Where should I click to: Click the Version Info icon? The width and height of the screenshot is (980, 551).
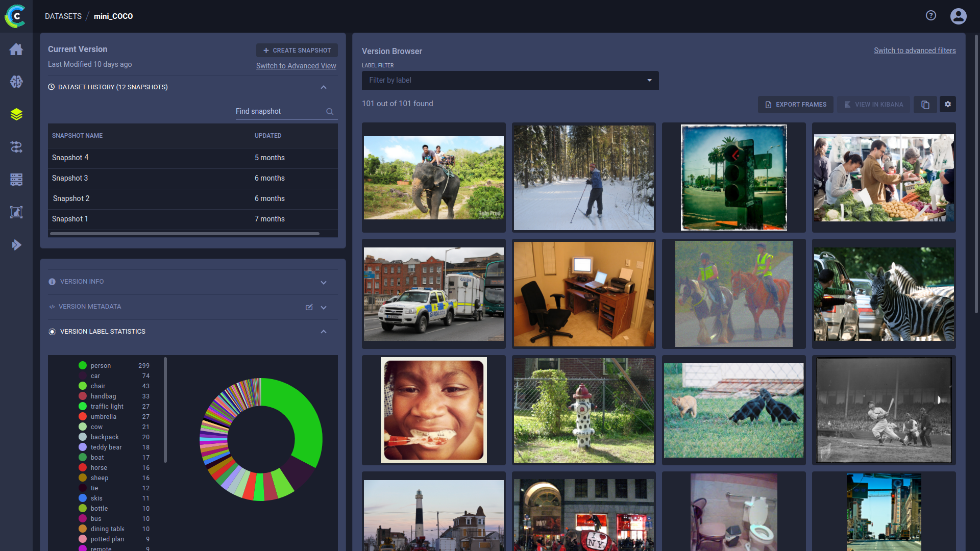pyautogui.click(x=52, y=282)
